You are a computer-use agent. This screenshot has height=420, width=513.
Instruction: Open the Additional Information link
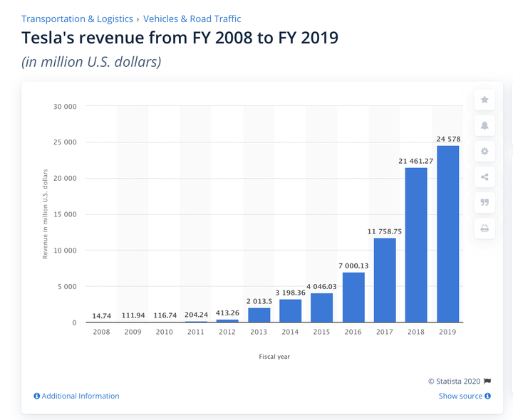click(81, 396)
